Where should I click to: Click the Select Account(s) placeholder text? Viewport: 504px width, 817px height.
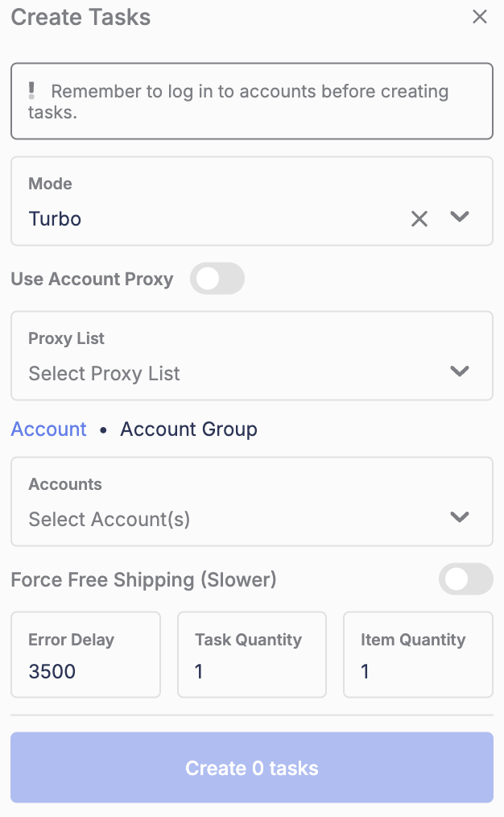[x=109, y=519]
